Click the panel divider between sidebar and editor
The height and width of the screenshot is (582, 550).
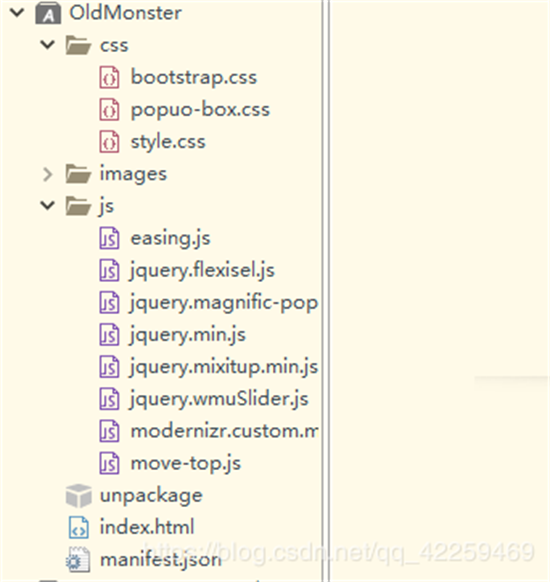click(325, 291)
